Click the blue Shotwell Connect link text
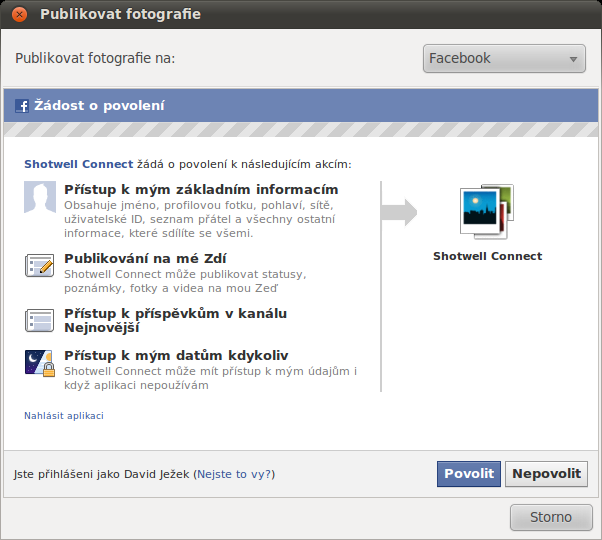Screen dimensions: 602x540 point(79,164)
